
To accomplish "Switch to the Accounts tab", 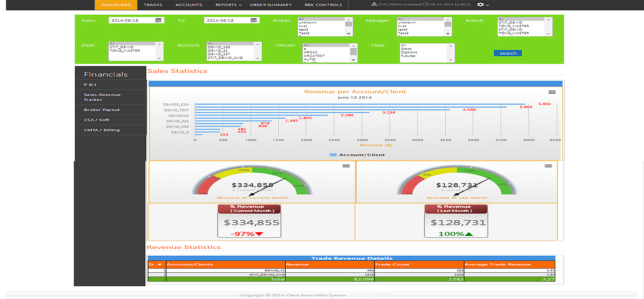I will (x=189, y=5).
